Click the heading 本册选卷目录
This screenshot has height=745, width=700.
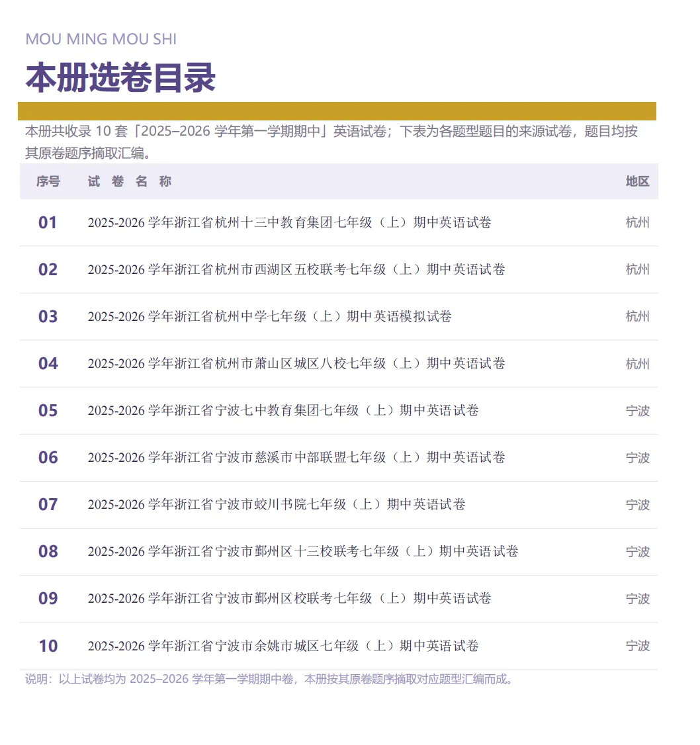click(x=120, y=77)
